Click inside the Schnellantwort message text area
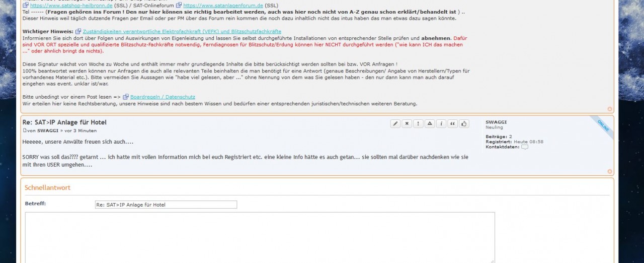Viewport: 644px width, 263px height. [x=260, y=237]
